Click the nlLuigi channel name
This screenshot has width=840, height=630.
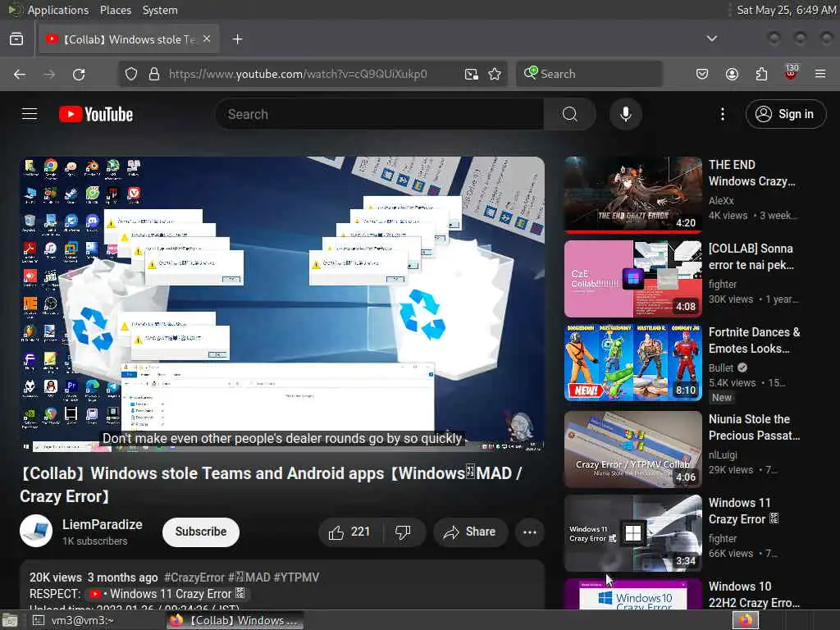point(723,454)
